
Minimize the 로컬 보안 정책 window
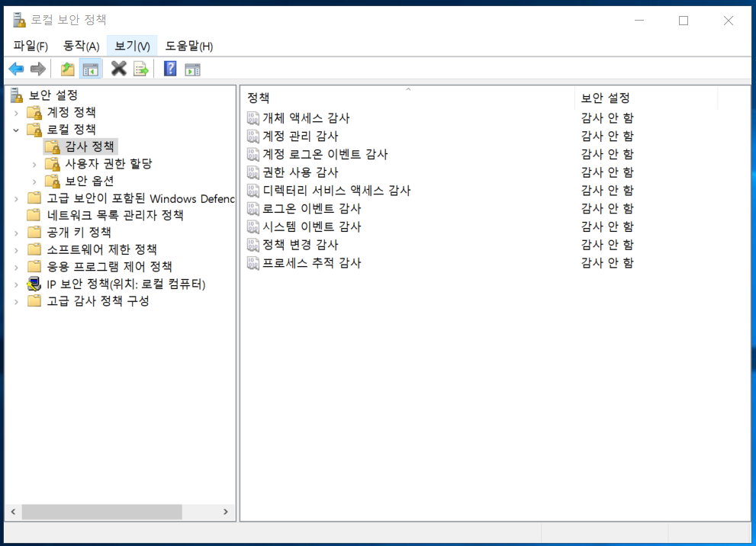click(x=639, y=21)
